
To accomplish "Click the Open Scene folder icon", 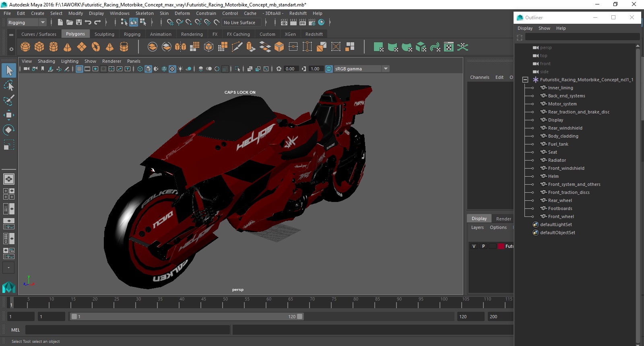I will tap(70, 23).
